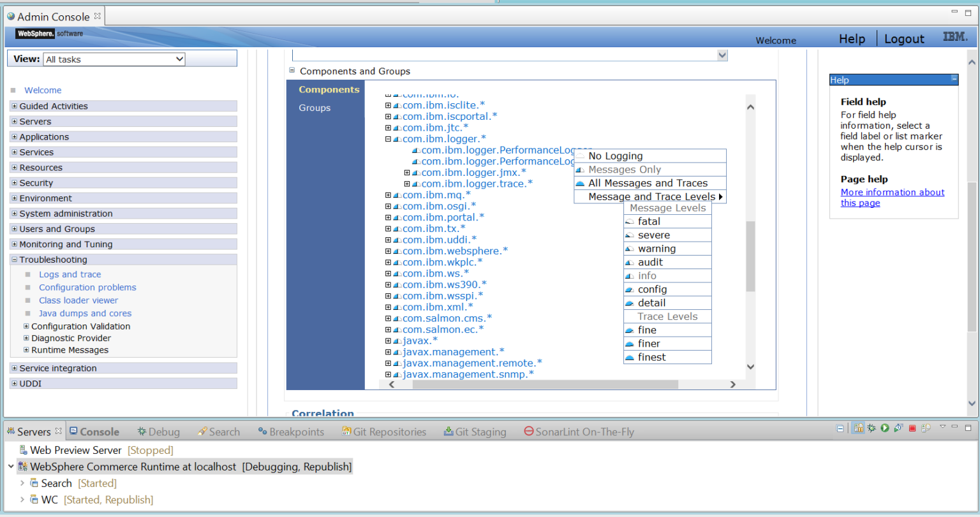The height and width of the screenshot is (517, 980).
Task: Start the server in profiling mode (stopwatch icon)
Action: [x=898, y=428]
